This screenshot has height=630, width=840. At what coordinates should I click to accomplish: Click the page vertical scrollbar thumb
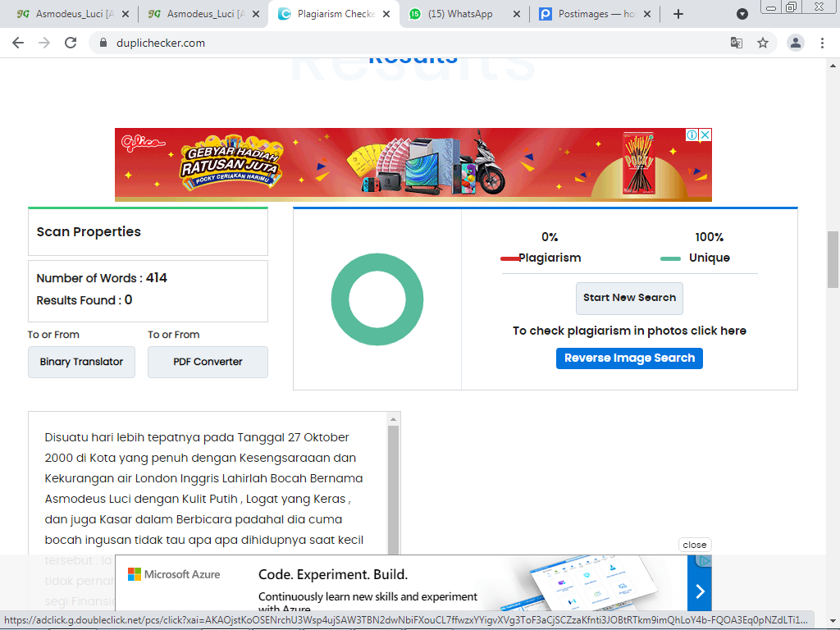pos(833,259)
